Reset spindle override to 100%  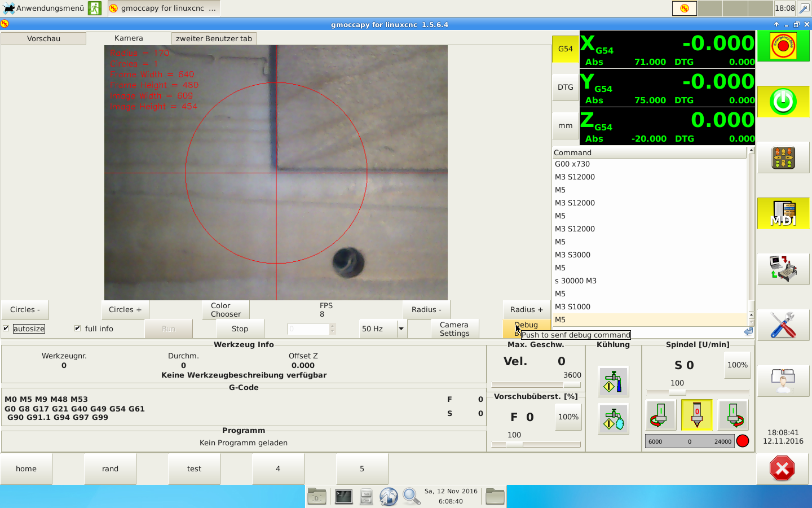click(x=737, y=365)
